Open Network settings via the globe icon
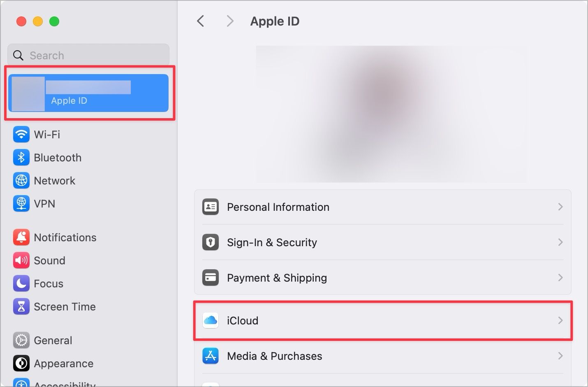588x387 pixels. [x=21, y=180]
